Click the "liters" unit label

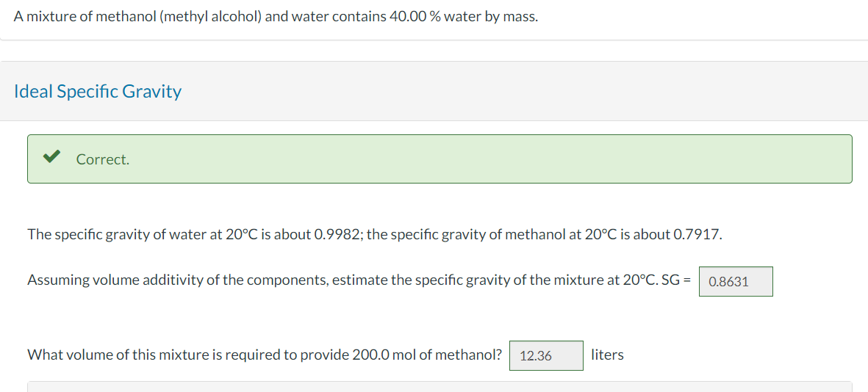point(607,355)
